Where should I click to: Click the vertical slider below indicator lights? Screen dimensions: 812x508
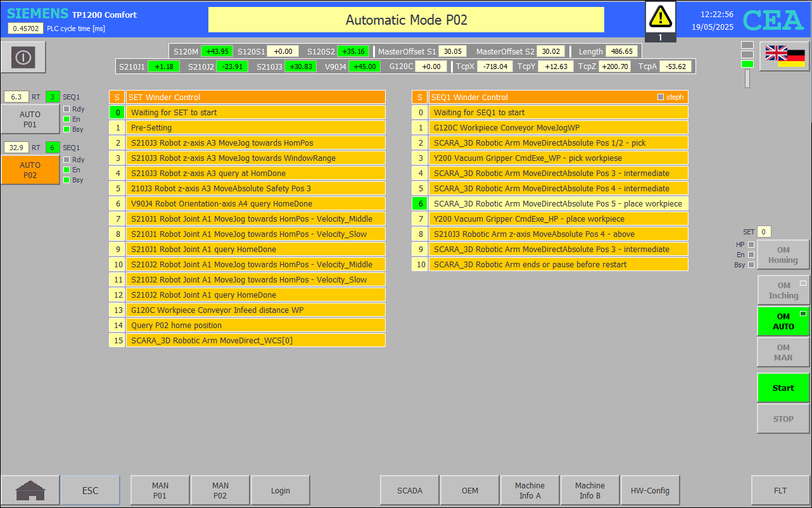pyautogui.click(x=747, y=79)
